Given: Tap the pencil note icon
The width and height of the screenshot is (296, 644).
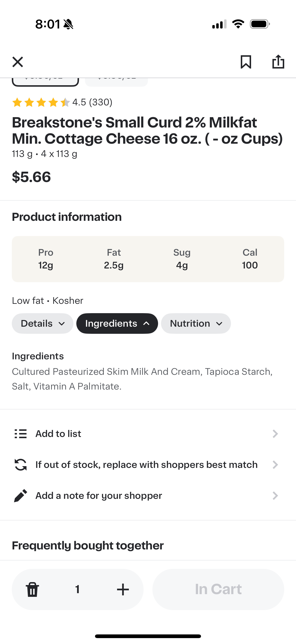Looking at the screenshot, I should pos(20,495).
